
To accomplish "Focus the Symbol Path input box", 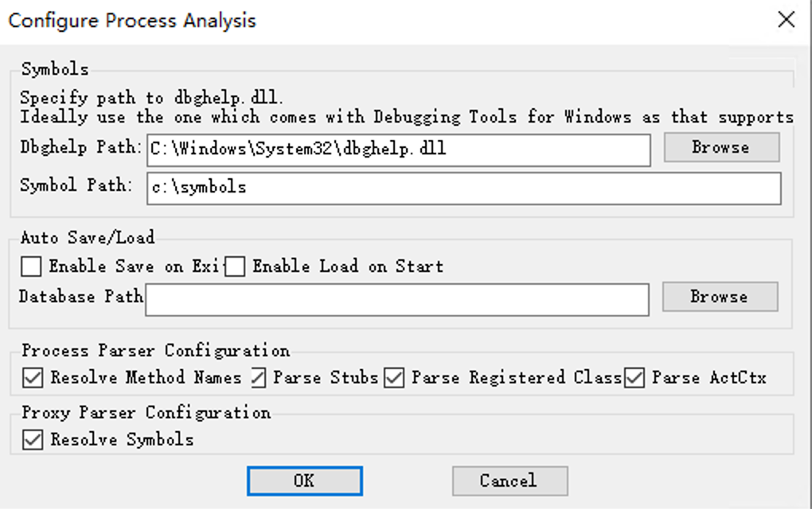I will 463,188.
